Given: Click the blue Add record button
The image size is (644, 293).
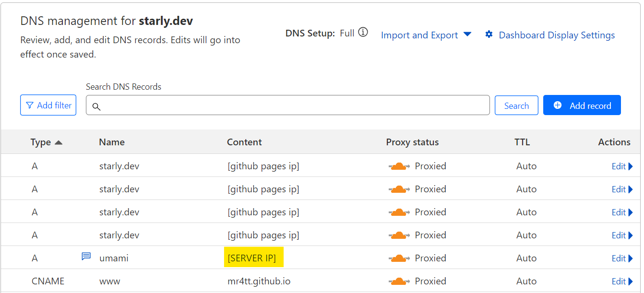Looking at the screenshot, I should [582, 105].
